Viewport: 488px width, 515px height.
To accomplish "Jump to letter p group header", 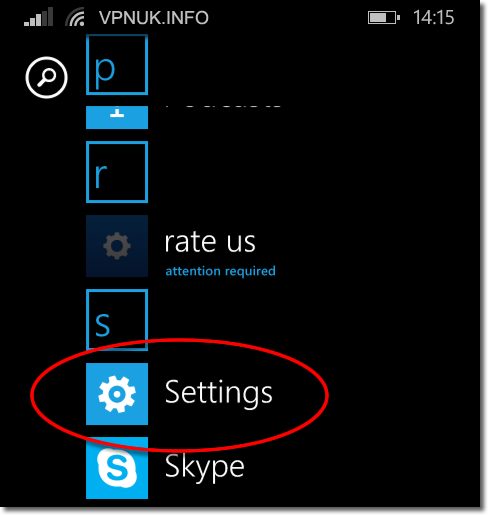I will click(x=117, y=65).
